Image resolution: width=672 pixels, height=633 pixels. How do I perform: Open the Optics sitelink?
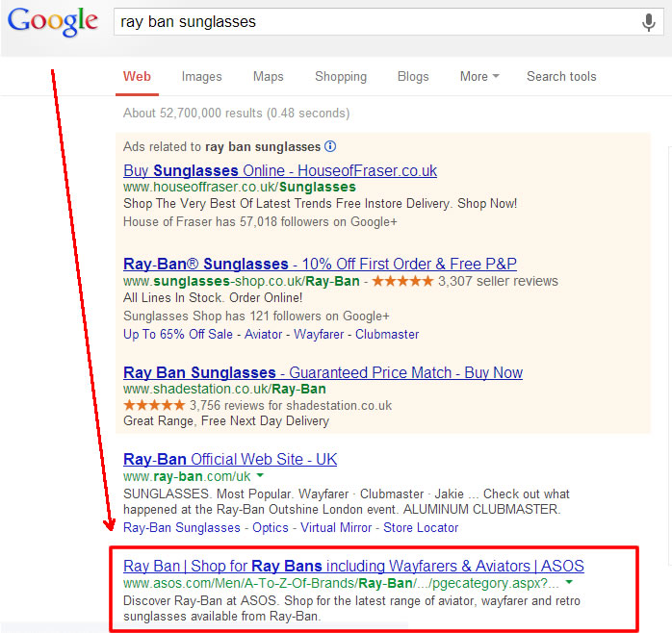[x=270, y=527]
